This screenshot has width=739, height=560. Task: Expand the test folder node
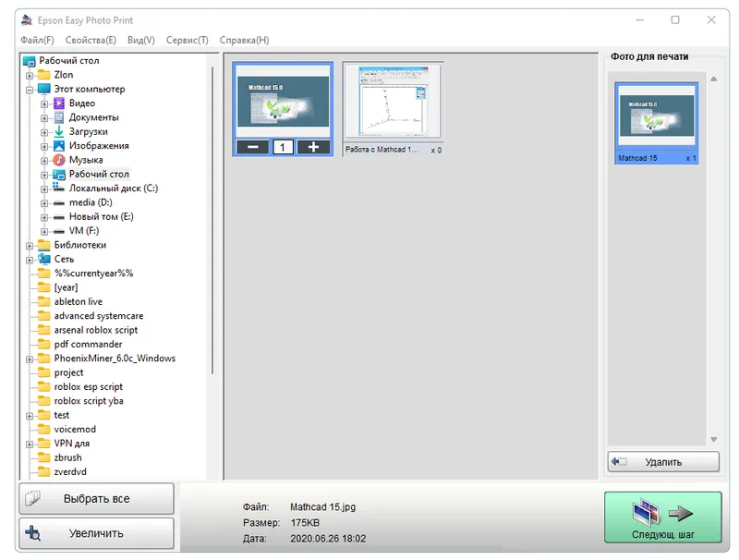pyautogui.click(x=30, y=416)
